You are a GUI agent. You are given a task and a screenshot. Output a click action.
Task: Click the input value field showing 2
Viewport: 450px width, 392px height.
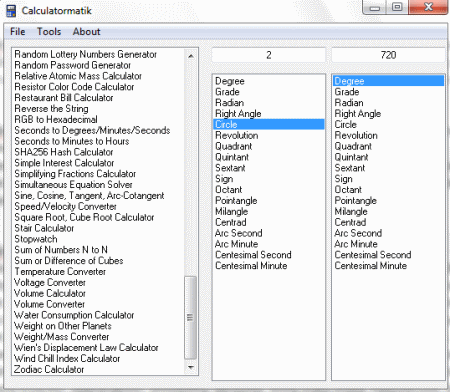[x=269, y=55]
